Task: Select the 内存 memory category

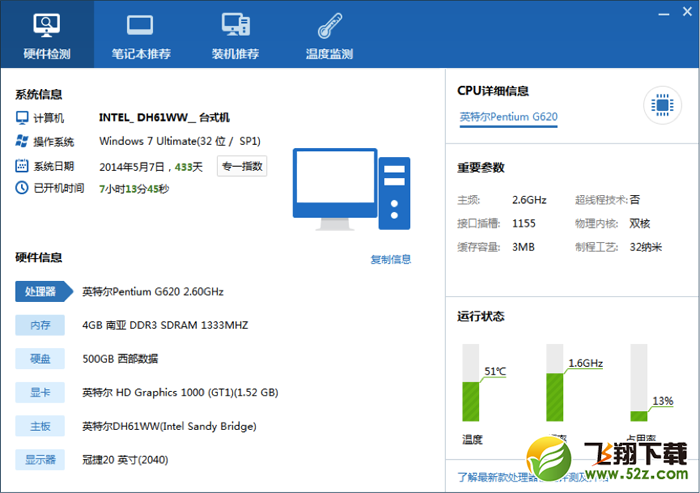Action: coord(40,325)
